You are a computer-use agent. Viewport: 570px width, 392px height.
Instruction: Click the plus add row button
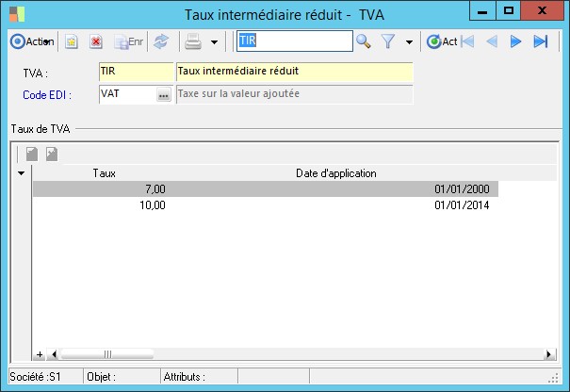(40, 354)
